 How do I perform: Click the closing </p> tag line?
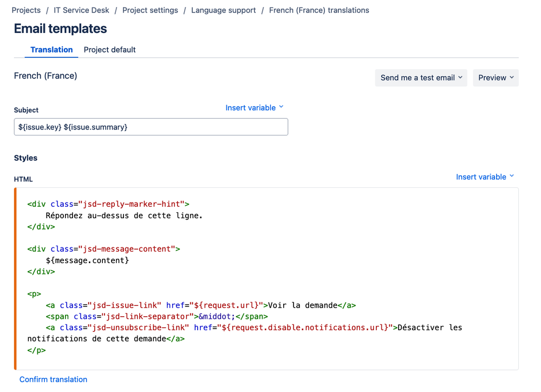coord(37,350)
